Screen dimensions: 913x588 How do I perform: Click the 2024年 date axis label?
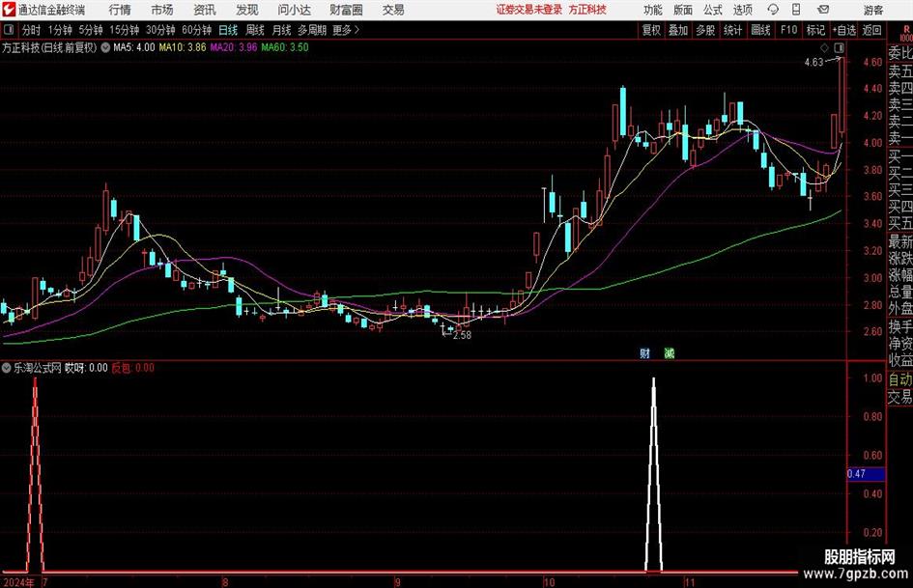(x=18, y=582)
